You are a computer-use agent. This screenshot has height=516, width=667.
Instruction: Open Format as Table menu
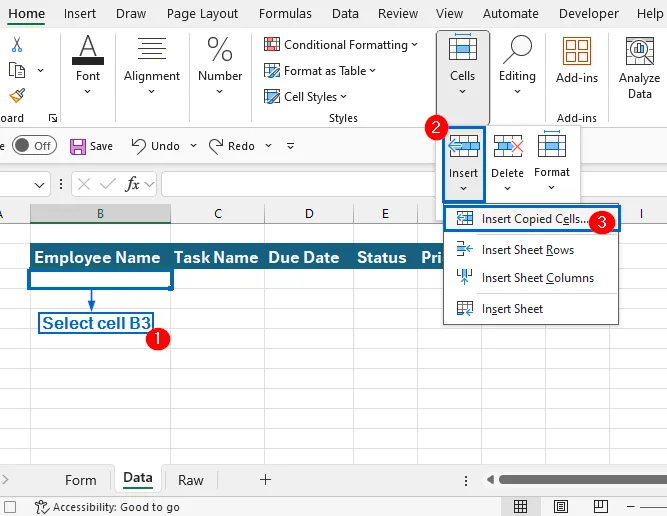point(320,71)
